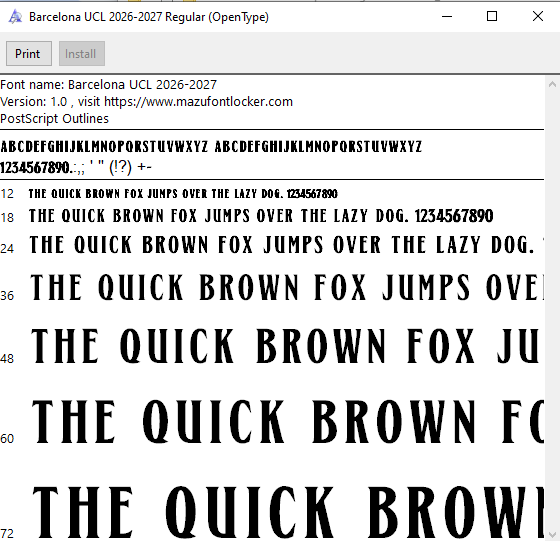Click the 18-point quick brown fox sample
This screenshot has height=541, width=560.
coord(261,216)
